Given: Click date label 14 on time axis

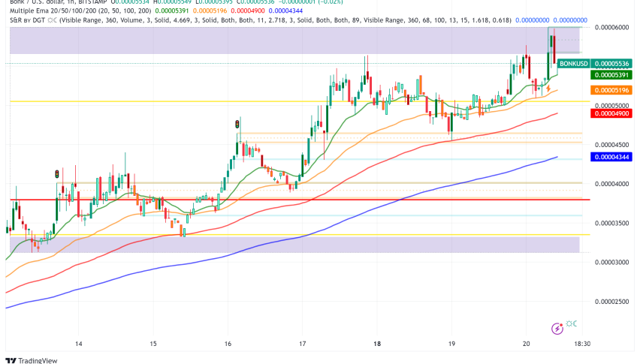Looking at the screenshot, I should pos(78,344).
